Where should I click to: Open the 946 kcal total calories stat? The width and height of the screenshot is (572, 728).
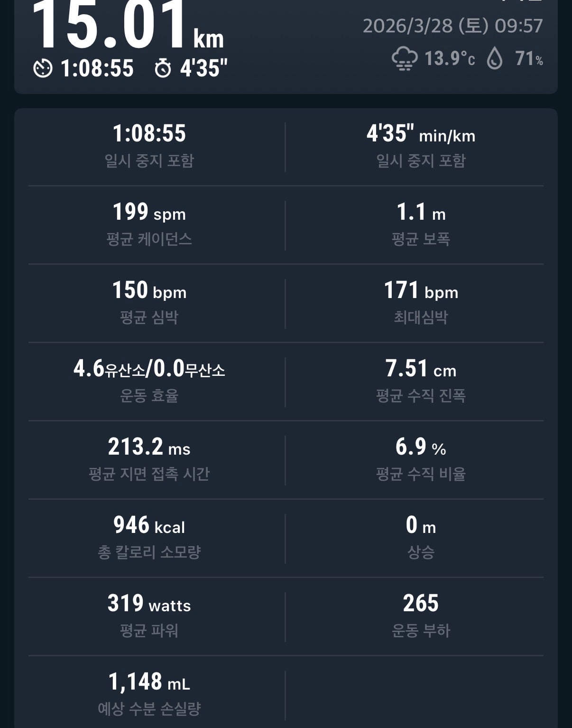pyautogui.click(x=149, y=538)
